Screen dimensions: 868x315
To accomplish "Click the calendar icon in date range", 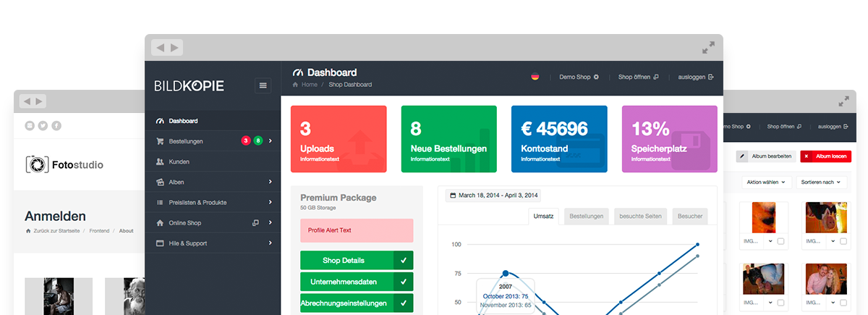I will coord(452,196).
